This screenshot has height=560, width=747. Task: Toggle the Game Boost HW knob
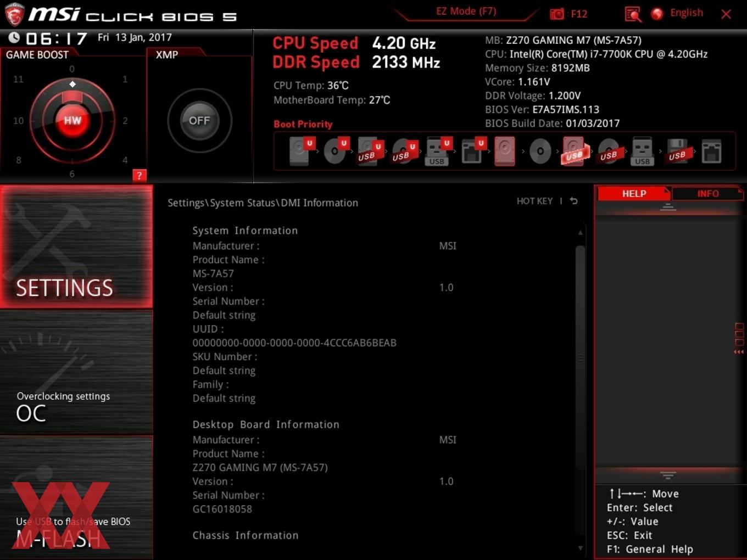[73, 120]
